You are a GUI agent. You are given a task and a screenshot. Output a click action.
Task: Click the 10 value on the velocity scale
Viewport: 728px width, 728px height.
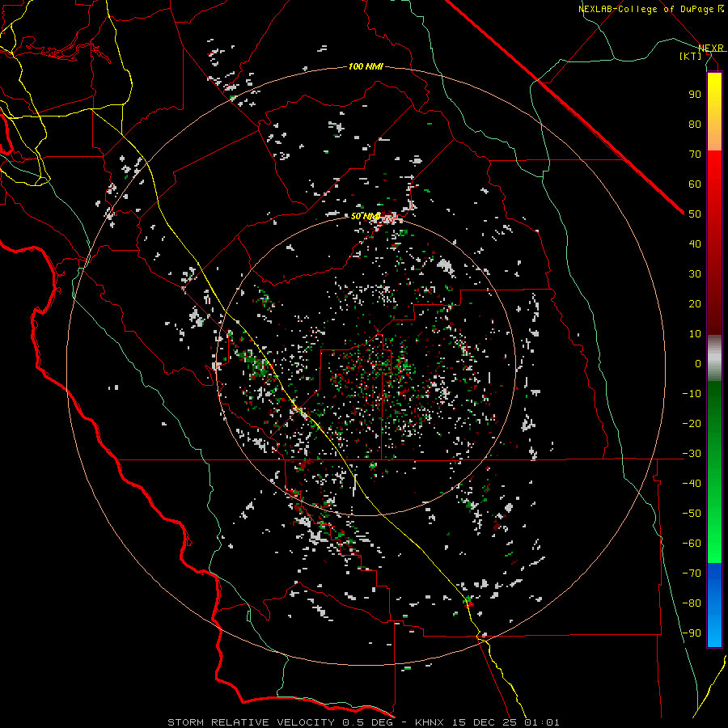(x=695, y=334)
